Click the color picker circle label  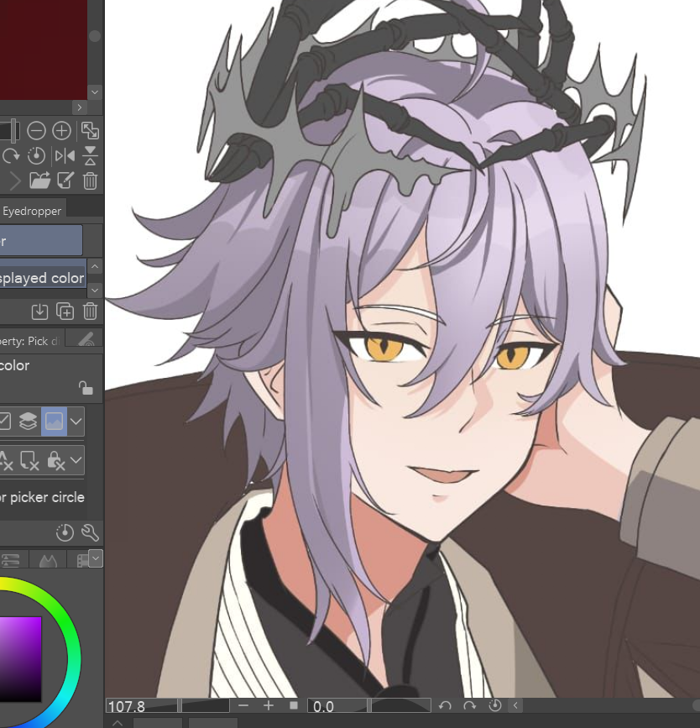[43, 497]
